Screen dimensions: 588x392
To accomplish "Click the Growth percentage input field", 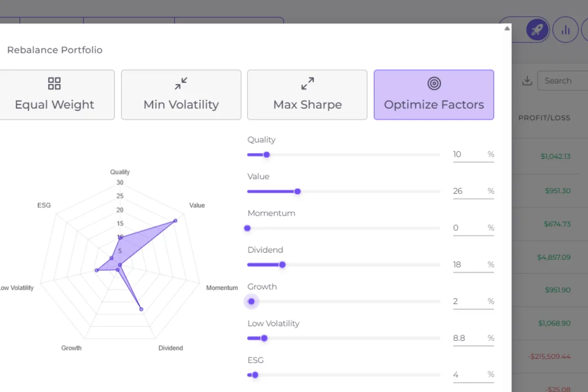I will coord(468,301).
